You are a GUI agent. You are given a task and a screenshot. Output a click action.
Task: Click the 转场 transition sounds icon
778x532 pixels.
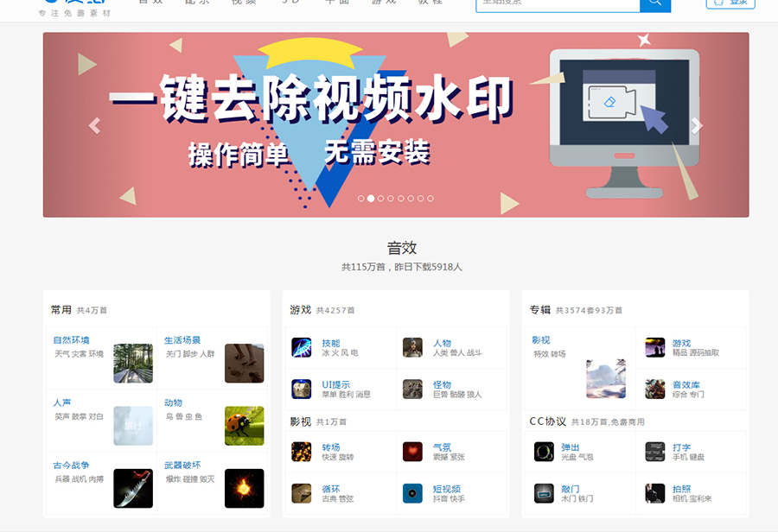tap(301, 453)
